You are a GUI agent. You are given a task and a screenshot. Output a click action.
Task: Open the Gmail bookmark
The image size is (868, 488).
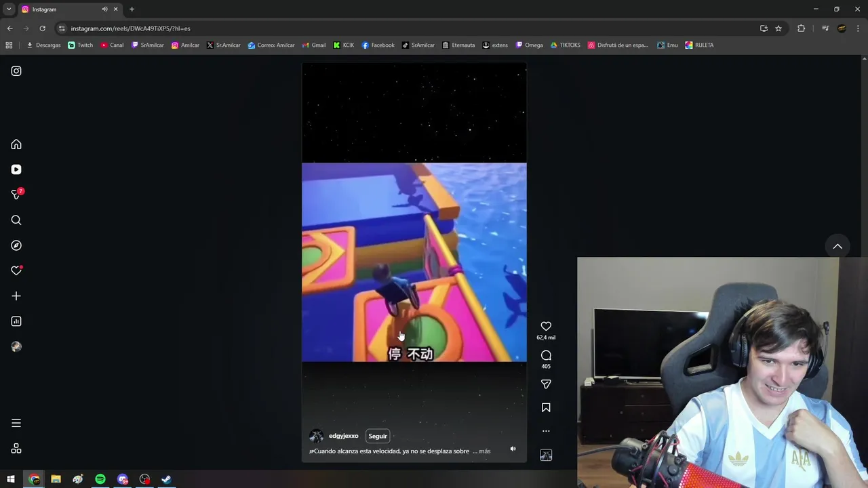[314, 45]
